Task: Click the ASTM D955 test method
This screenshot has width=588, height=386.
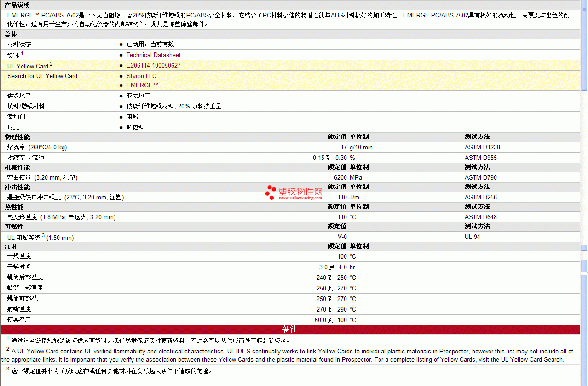Action: click(481, 158)
